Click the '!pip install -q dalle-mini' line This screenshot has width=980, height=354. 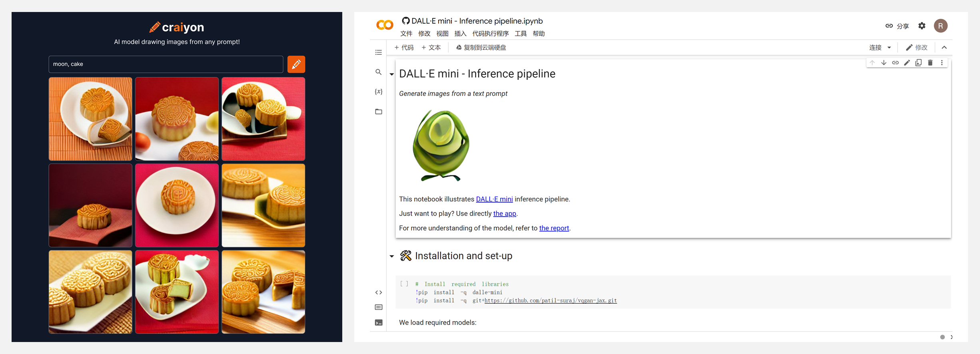coord(459,292)
